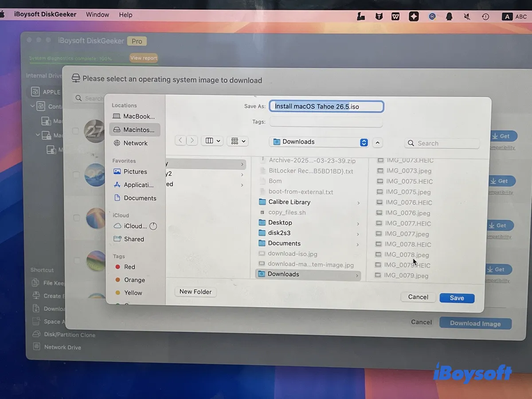Go forward with the right arrow
Viewport: 532px width, 399px height.
coord(192,141)
